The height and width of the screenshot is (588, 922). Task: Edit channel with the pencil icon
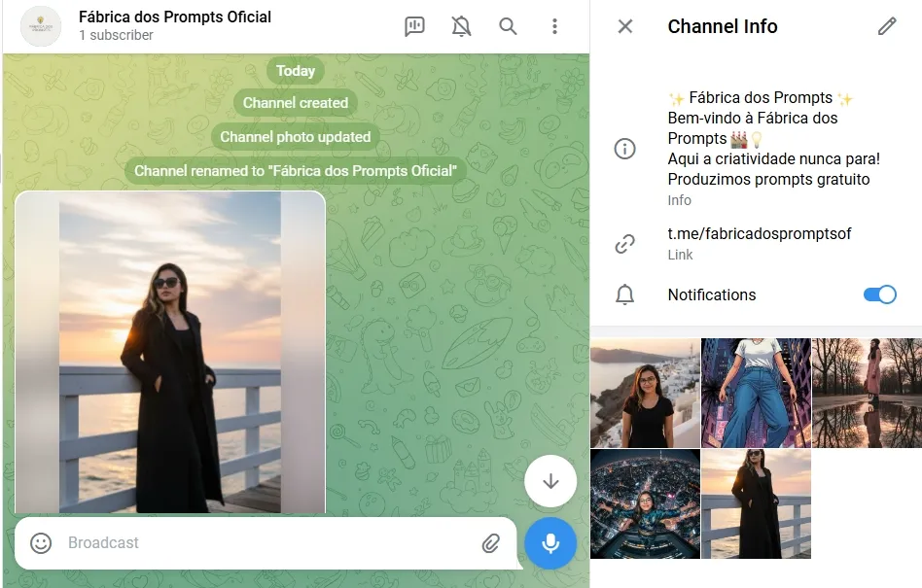(886, 26)
